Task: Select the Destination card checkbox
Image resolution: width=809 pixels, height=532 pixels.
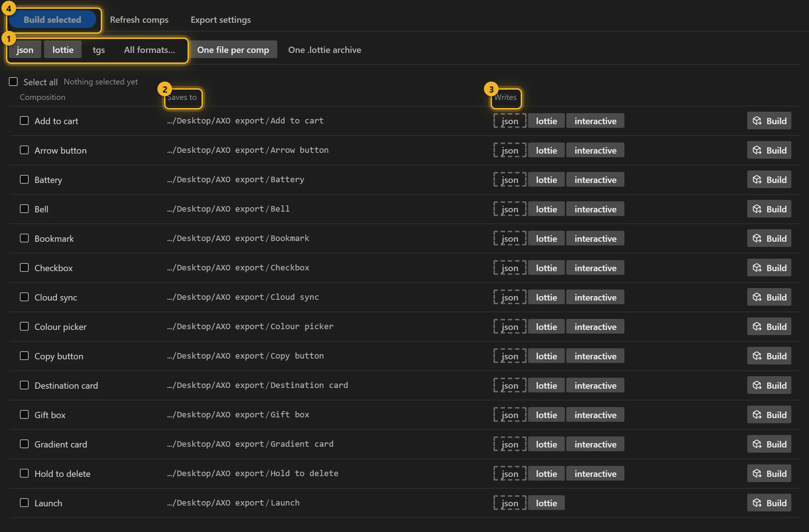Action: point(24,385)
